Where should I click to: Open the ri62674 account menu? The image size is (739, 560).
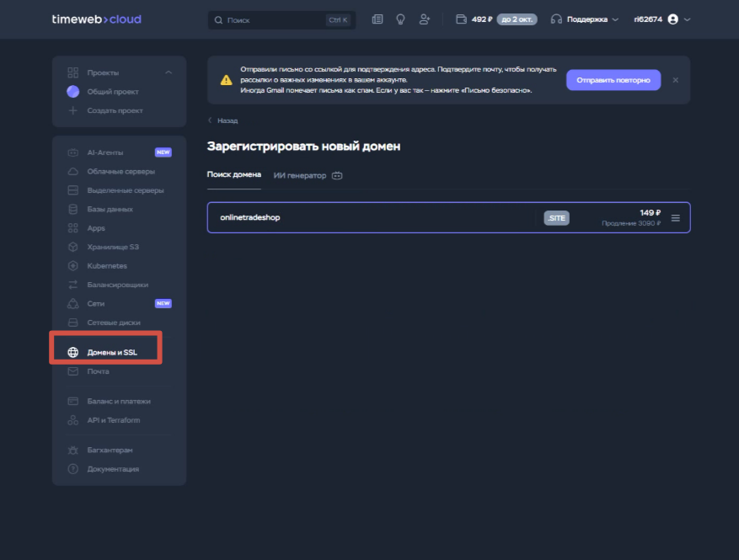coord(662,19)
